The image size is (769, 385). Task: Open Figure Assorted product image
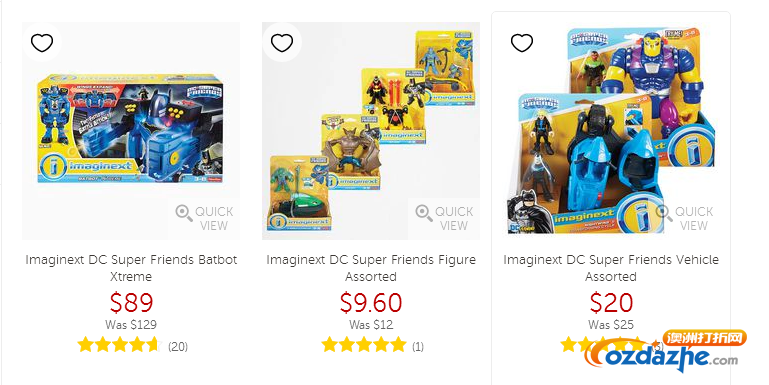tap(371, 131)
